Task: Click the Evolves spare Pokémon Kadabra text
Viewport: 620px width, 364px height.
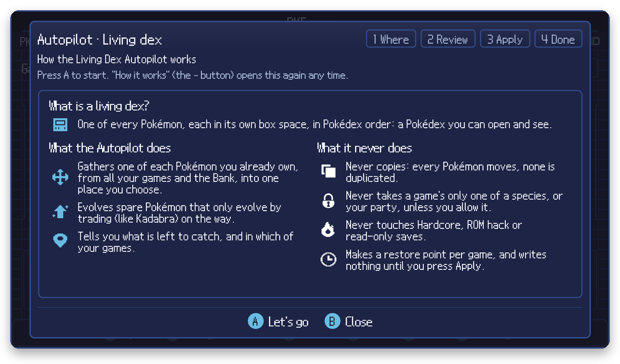Action: 179,213
